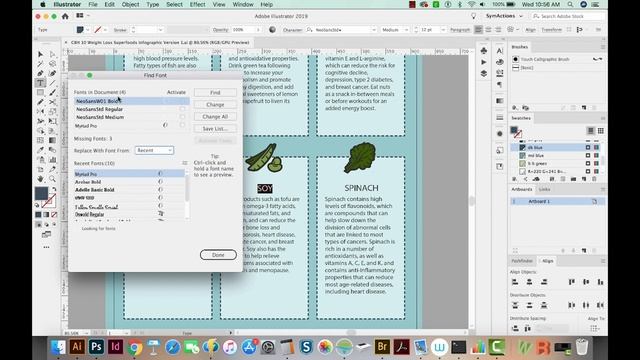
Task: Toggle Activate checkbox for Myriad Pro
Action: [182, 125]
